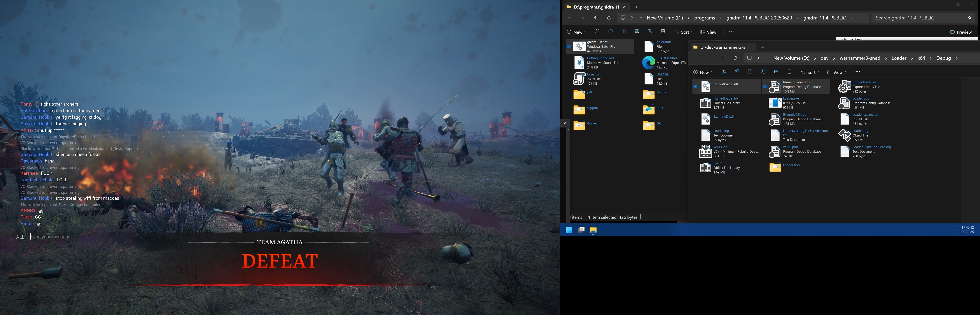This screenshot has width=980, height=315.
Task: Expand chevron after ghidra_11.4_PUBLIC breadcrumb
Action: (852, 18)
